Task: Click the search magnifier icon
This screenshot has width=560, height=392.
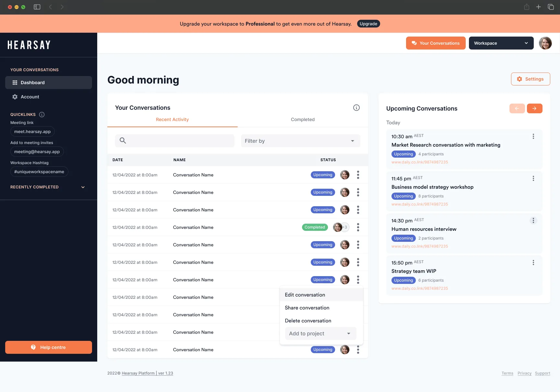Action: [x=122, y=140]
